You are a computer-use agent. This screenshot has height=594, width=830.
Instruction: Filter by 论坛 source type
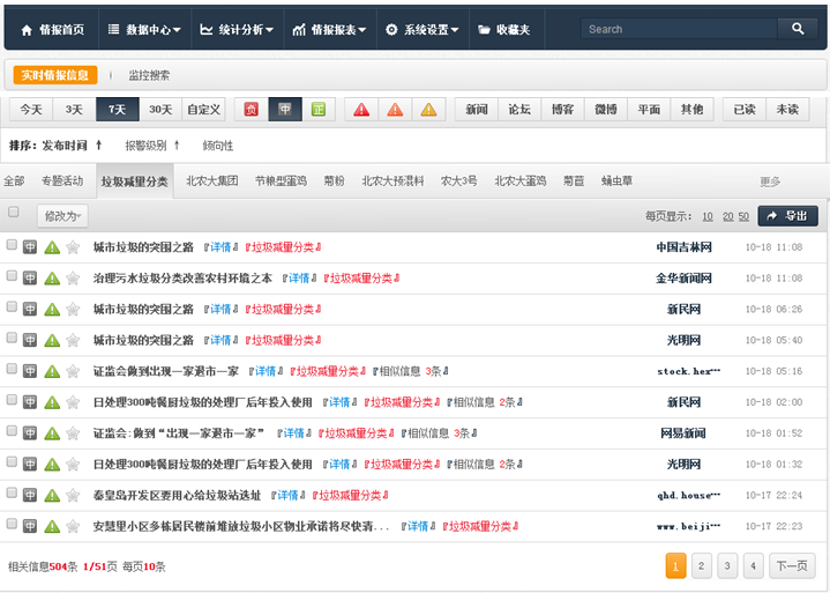(519, 110)
